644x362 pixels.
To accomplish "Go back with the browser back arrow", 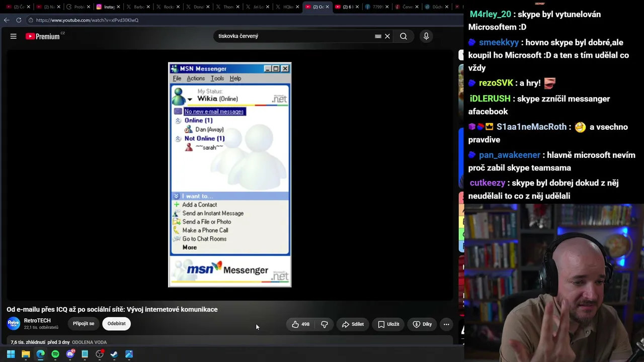I will (x=6, y=20).
